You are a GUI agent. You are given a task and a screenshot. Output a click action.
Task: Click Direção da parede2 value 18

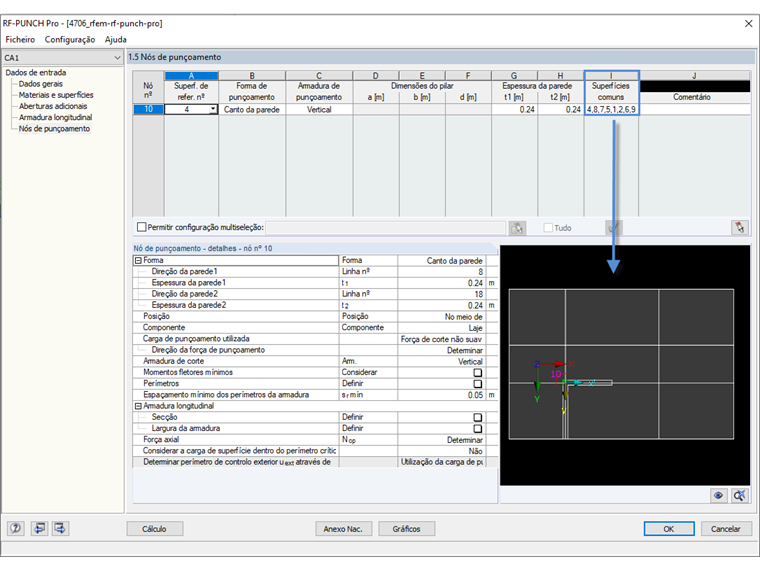click(441, 294)
